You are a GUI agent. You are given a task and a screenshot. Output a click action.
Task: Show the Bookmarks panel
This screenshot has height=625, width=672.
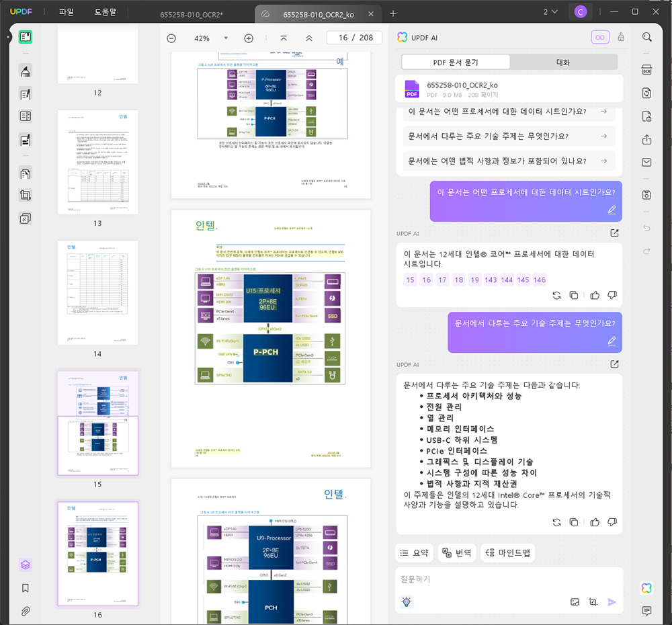point(26,588)
